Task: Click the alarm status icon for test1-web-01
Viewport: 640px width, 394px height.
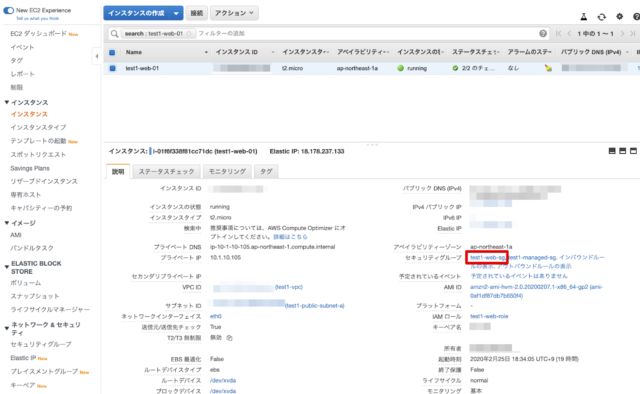Action: pos(548,68)
